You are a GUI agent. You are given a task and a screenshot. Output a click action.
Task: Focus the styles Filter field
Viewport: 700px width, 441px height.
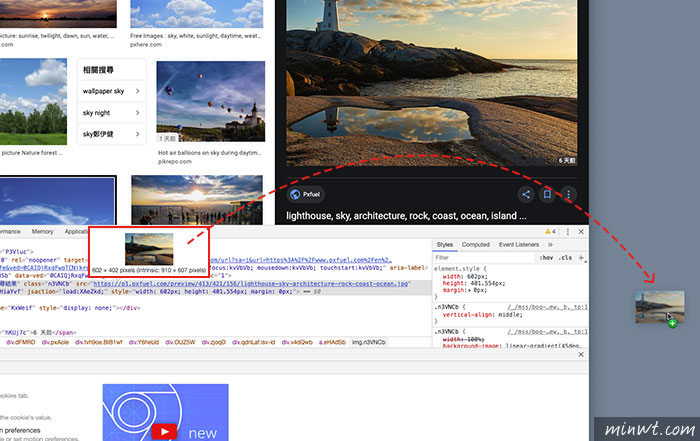coord(483,258)
